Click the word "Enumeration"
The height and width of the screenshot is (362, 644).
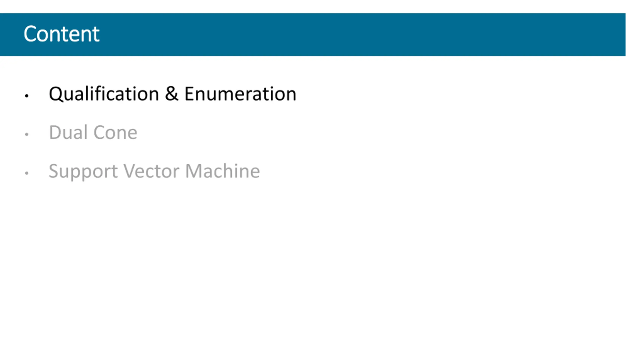click(240, 94)
